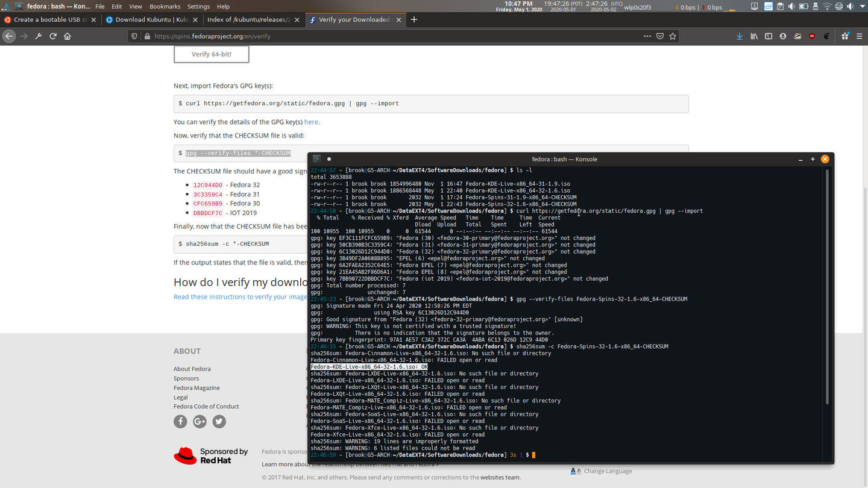Open the Facebook icon in the footer
Screen dimensions: 868x488
(180, 422)
